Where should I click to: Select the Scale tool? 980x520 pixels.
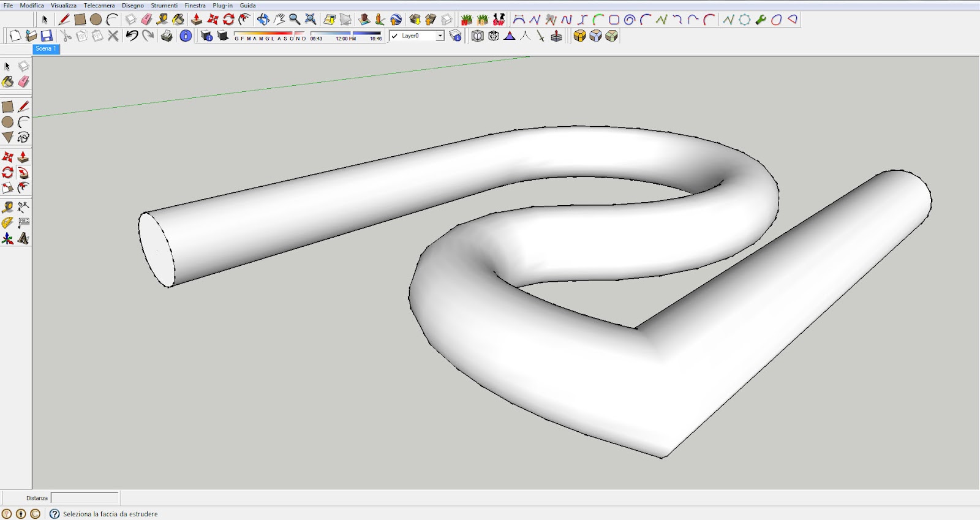[x=7, y=188]
